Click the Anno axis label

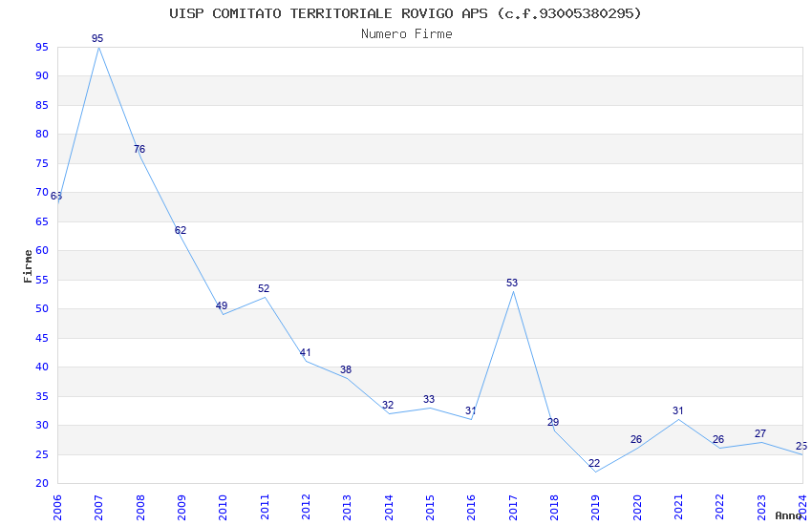[788, 515]
